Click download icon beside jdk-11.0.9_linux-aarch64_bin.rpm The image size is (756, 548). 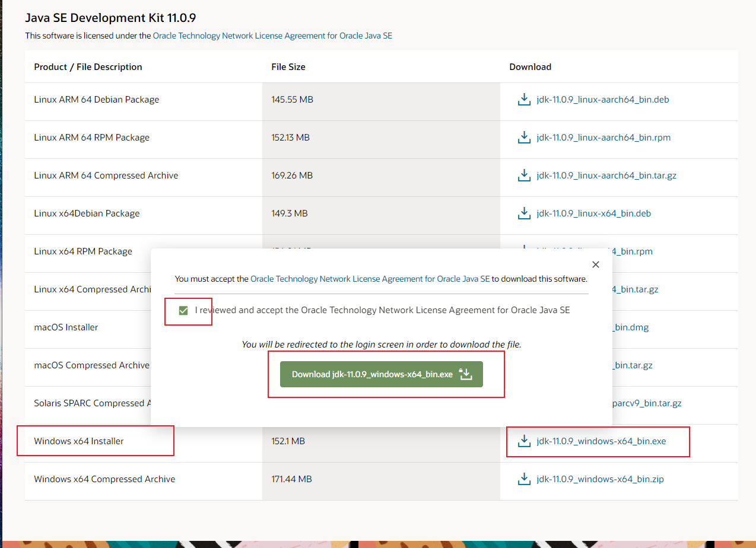[524, 138]
